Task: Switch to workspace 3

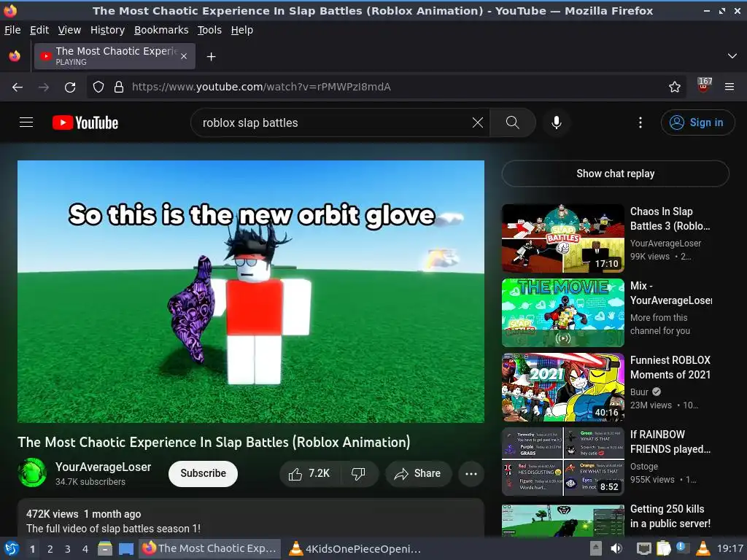Action: [x=68, y=549]
